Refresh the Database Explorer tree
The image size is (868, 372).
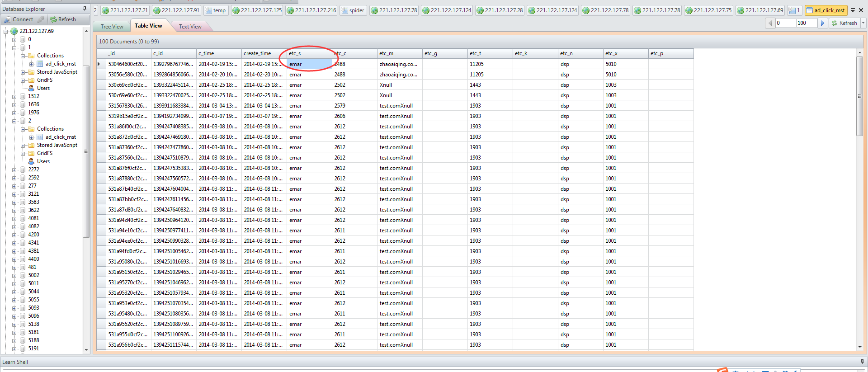(x=63, y=19)
